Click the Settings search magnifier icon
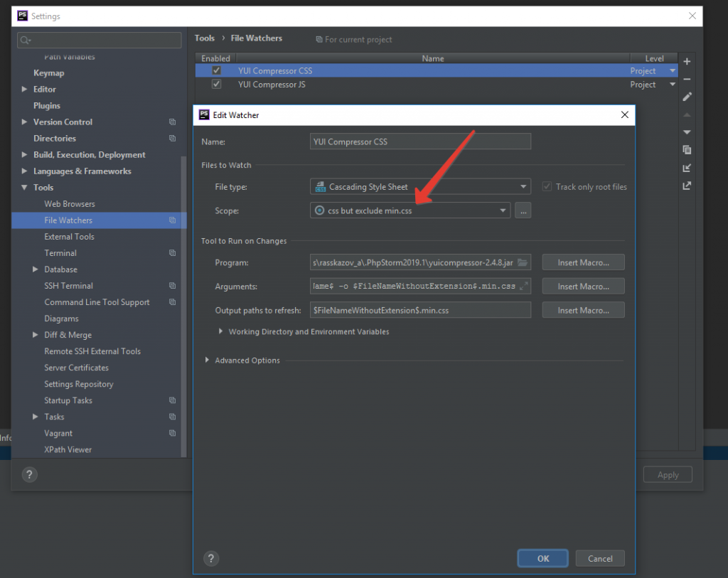The width and height of the screenshot is (728, 578). tap(25, 41)
